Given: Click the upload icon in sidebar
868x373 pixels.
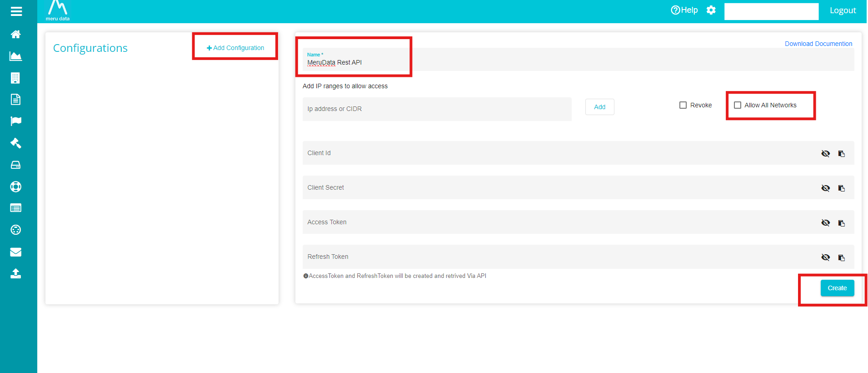Looking at the screenshot, I should tap(16, 273).
